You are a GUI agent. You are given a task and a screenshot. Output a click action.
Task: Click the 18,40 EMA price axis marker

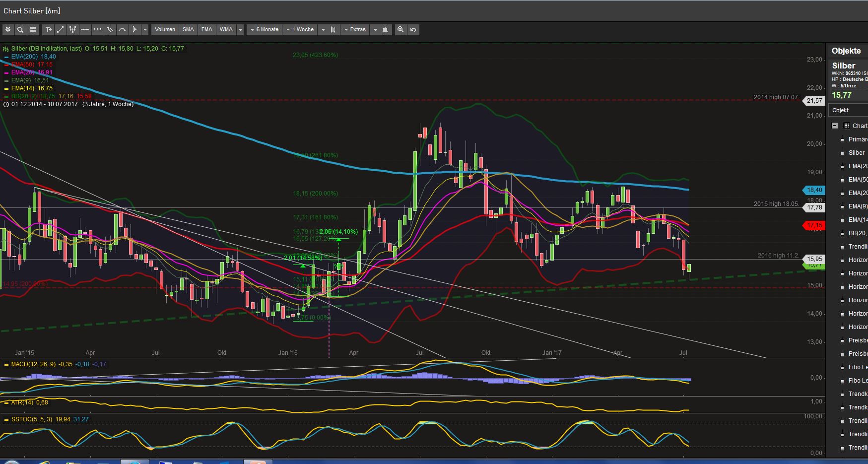[813, 190]
